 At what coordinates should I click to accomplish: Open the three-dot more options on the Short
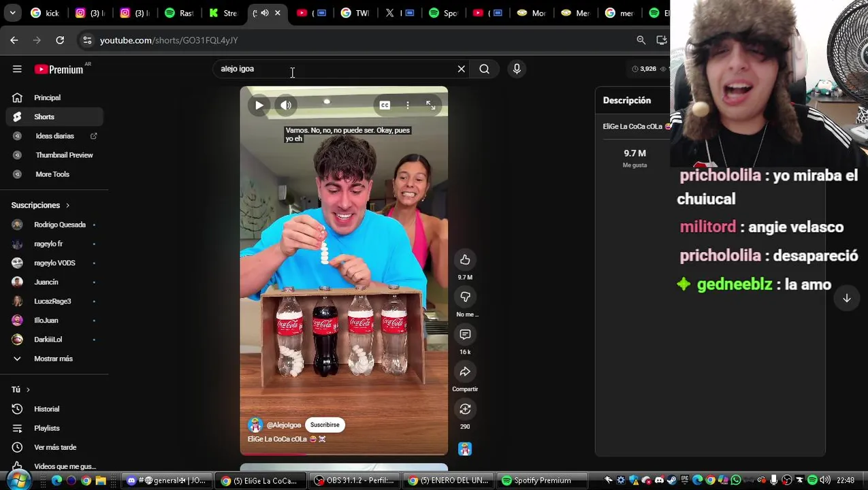tap(408, 105)
